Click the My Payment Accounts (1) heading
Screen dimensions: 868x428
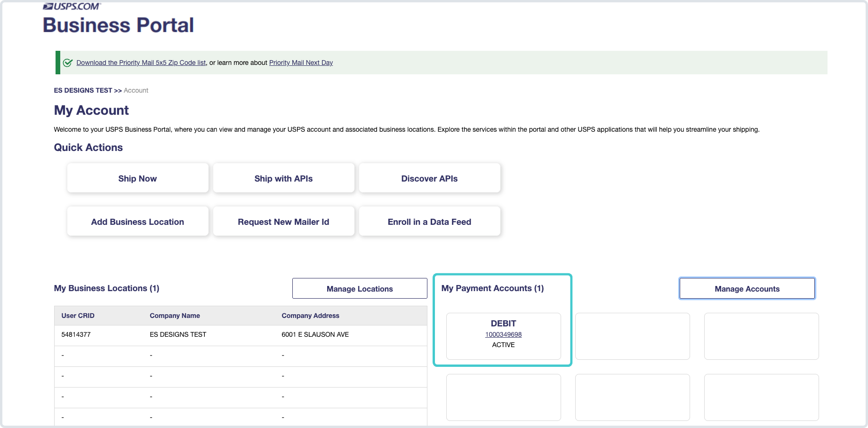(492, 288)
